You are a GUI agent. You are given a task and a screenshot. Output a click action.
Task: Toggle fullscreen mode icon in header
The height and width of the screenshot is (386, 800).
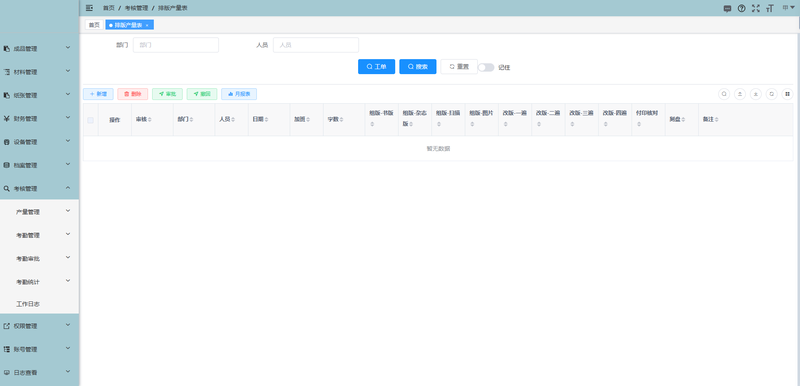coord(756,9)
